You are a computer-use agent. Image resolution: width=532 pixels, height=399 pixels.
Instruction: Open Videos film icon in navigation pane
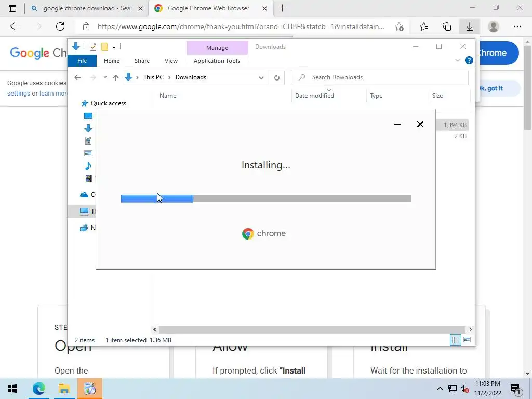tap(88, 178)
